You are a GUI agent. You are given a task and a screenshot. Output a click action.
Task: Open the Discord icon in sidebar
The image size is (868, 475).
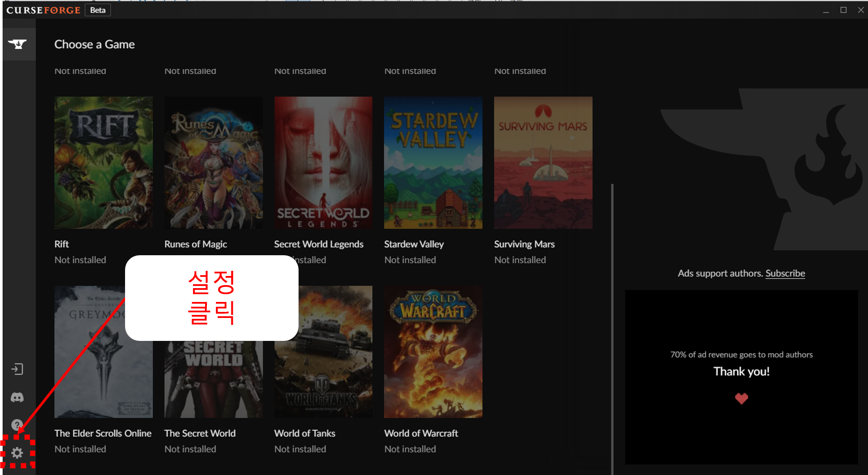pos(17,397)
